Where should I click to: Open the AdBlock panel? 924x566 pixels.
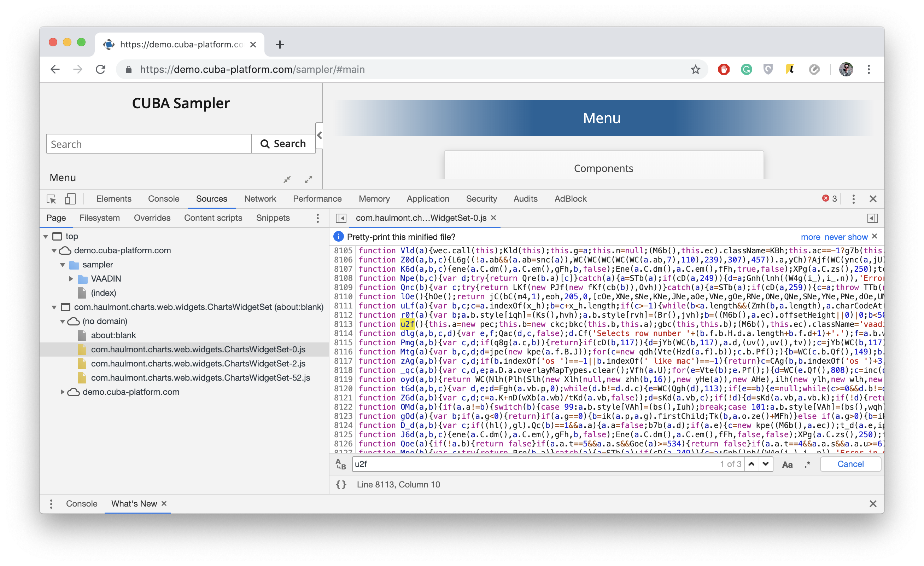[571, 199]
